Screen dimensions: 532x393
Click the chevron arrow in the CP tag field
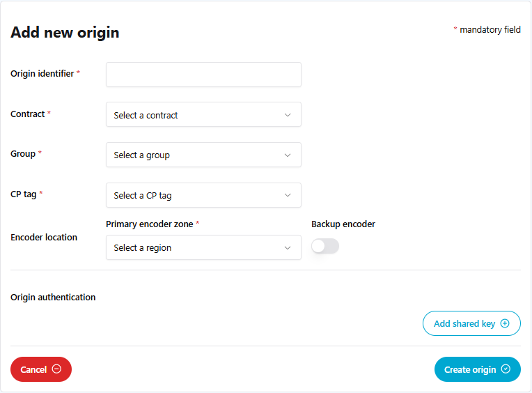(288, 195)
